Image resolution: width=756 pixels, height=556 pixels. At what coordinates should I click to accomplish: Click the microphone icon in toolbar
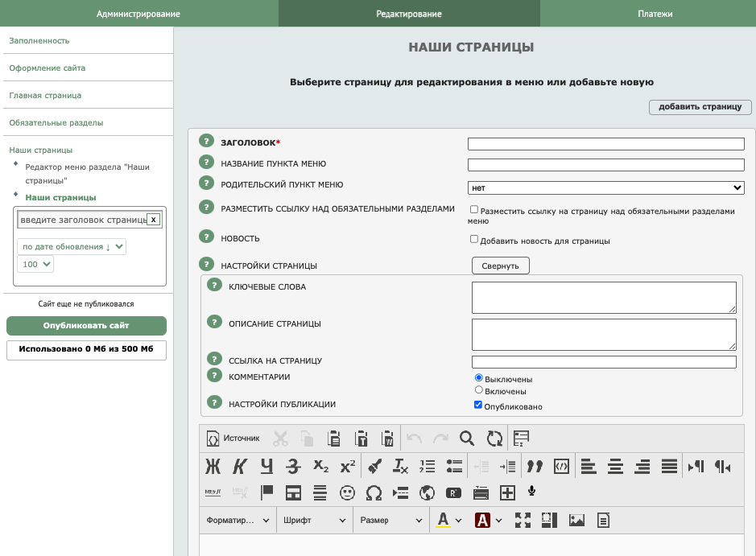click(532, 492)
